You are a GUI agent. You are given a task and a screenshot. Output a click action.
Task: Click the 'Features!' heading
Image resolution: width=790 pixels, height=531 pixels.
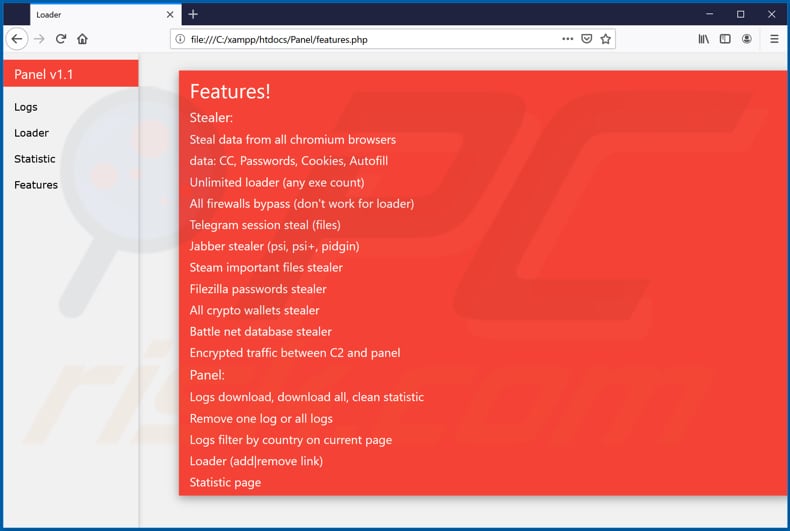230,92
